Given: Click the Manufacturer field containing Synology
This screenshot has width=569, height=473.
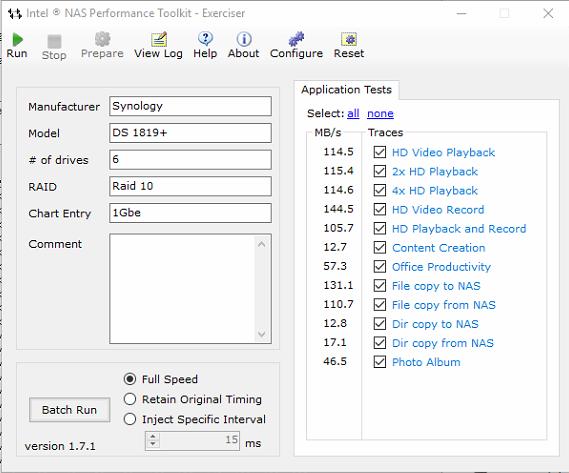Looking at the screenshot, I should point(190,106).
